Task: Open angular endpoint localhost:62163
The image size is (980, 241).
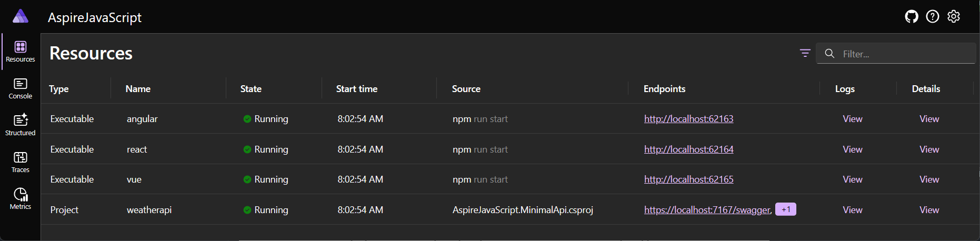Action: click(x=688, y=119)
